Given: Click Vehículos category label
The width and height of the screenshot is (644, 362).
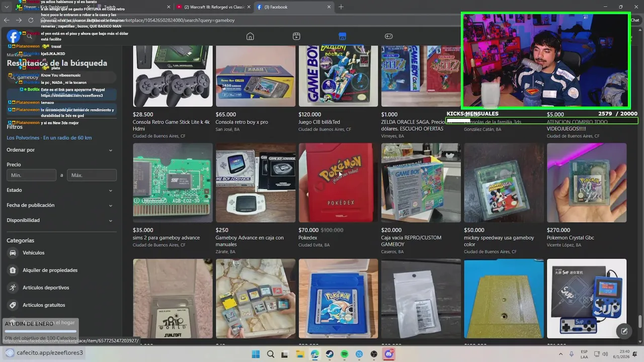Looking at the screenshot, I should (33, 253).
